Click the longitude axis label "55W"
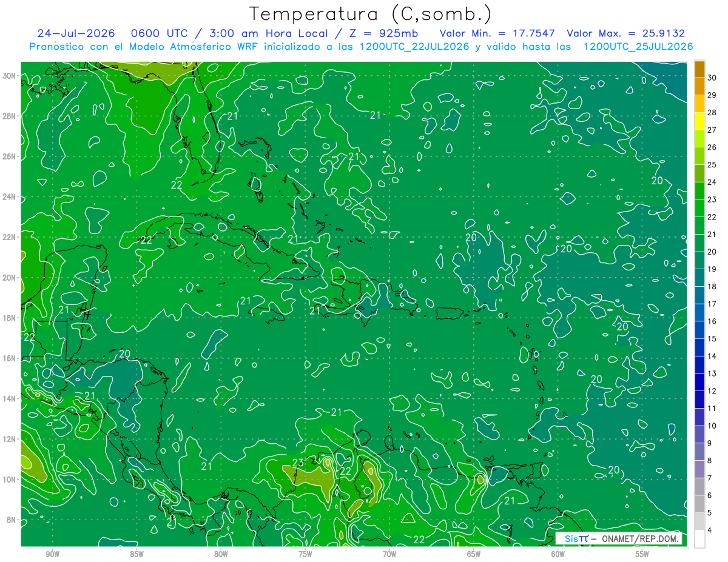 [642, 554]
